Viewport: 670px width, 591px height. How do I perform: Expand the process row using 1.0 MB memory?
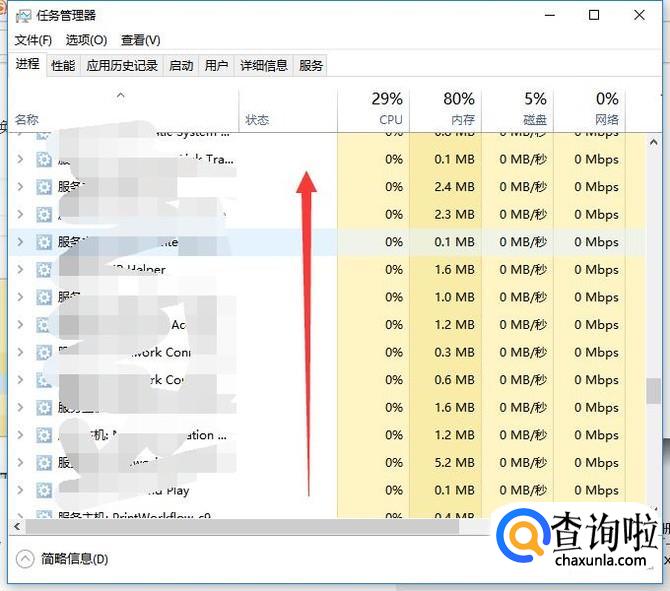[20, 297]
